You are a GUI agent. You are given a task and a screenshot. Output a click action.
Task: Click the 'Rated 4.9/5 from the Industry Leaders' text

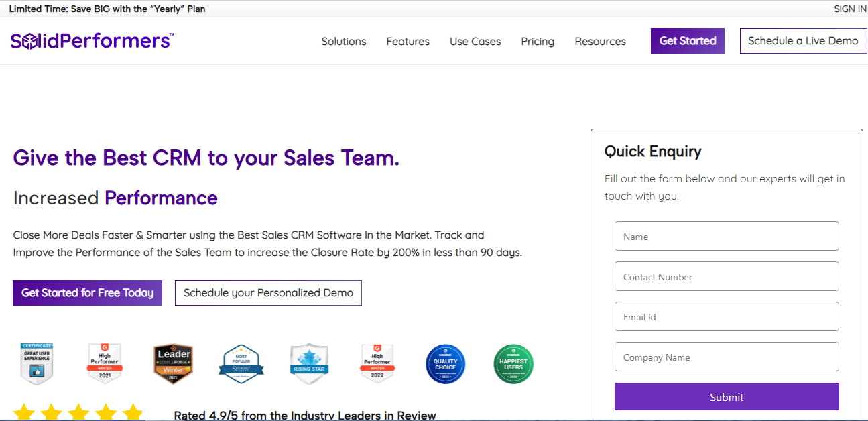click(305, 416)
